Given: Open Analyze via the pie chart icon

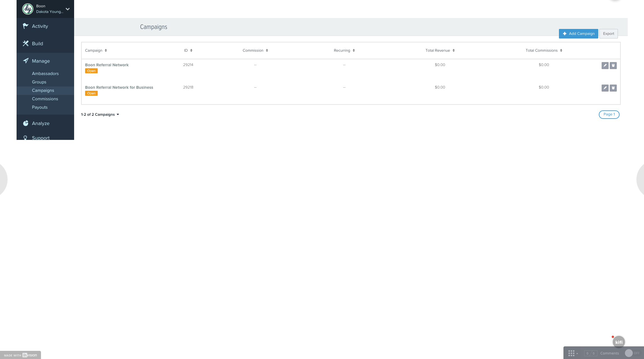Looking at the screenshot, I should [26, 123].
